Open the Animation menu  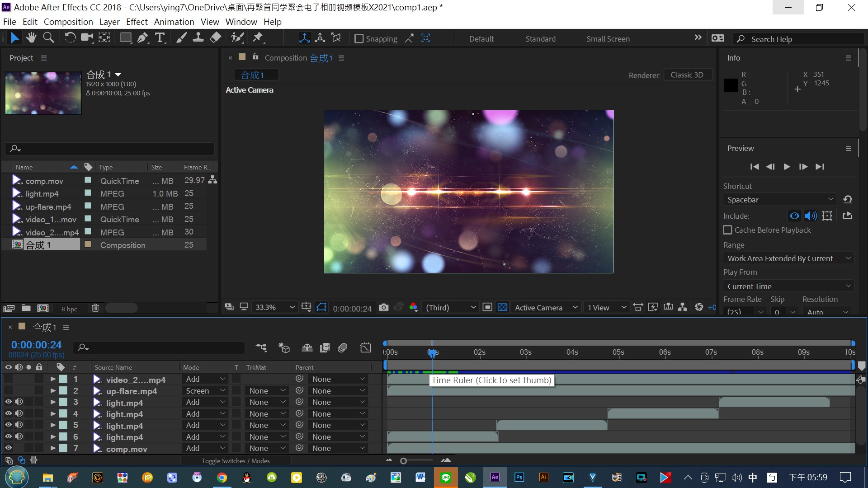tap(174, 22)
